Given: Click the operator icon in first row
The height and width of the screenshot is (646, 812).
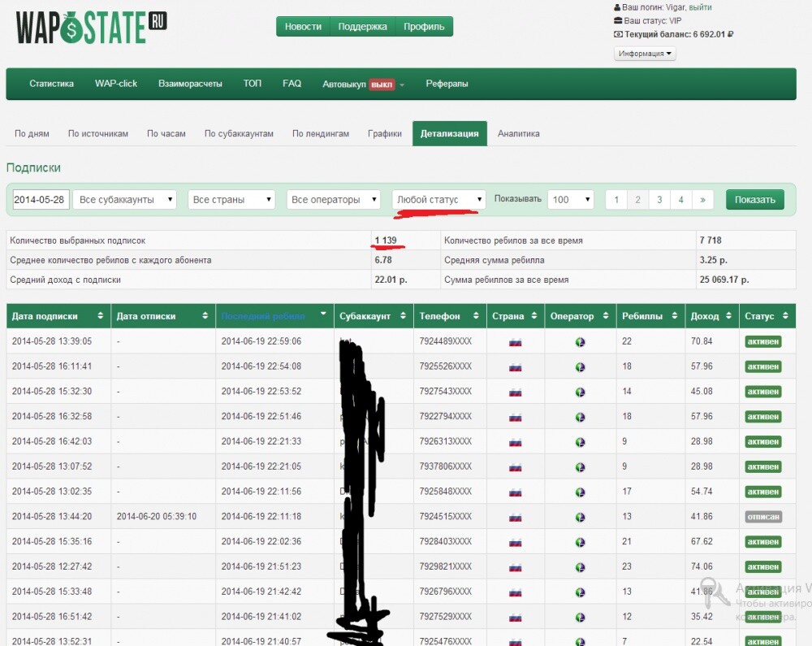Looking at the screenshot, I should (580, 342).
